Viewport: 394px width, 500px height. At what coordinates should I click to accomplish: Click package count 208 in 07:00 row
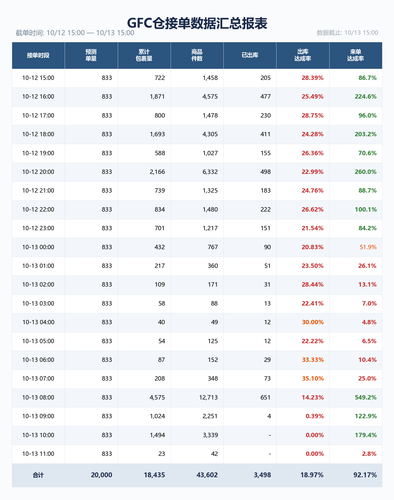[160, 379]
